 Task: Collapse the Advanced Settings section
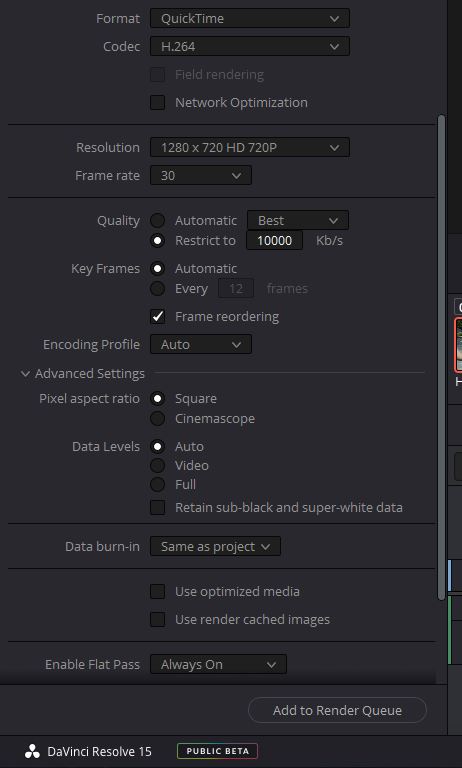click(x=25, y=374)
